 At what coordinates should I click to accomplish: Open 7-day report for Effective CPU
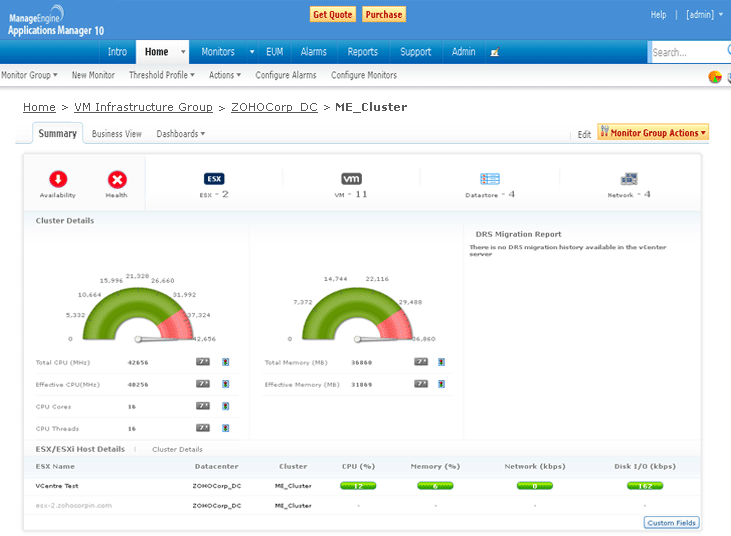(203, 384)
